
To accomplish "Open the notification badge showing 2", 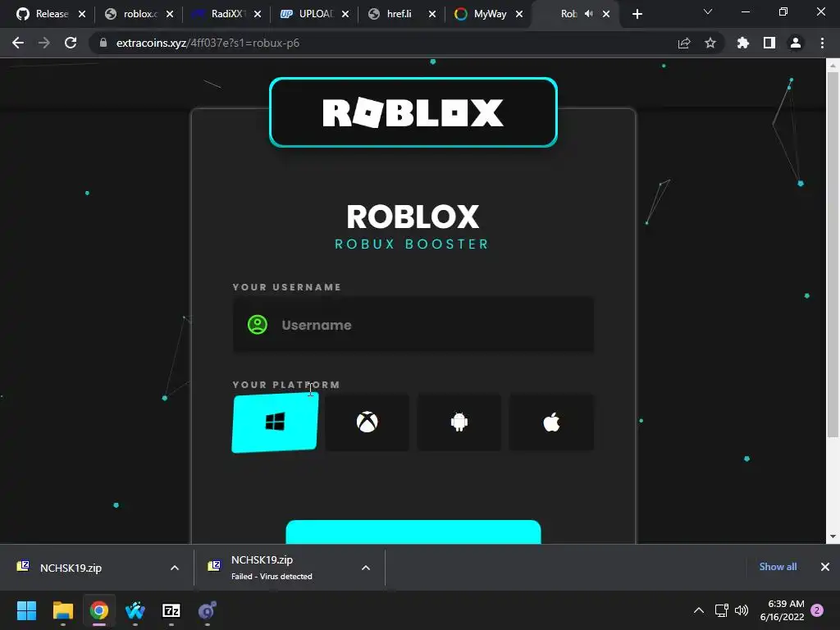I will pyautogui.click(x=818, y=610).
